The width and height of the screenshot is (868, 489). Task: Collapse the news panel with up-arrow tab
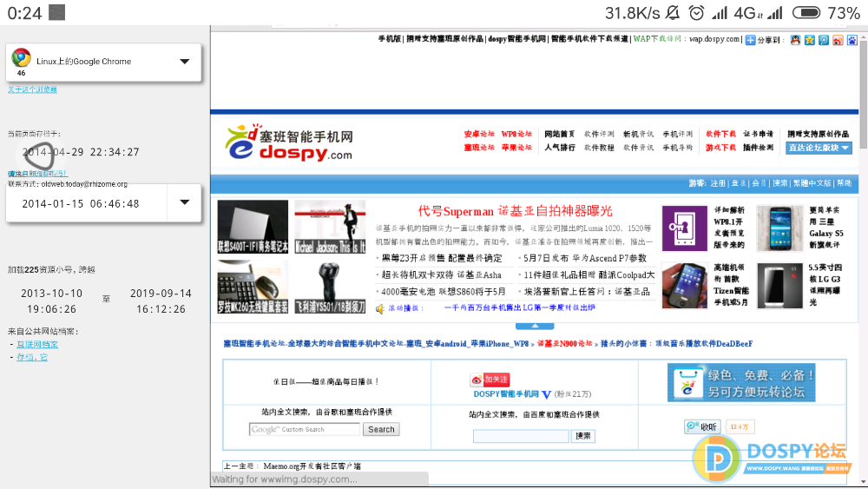tap(534, 327)
